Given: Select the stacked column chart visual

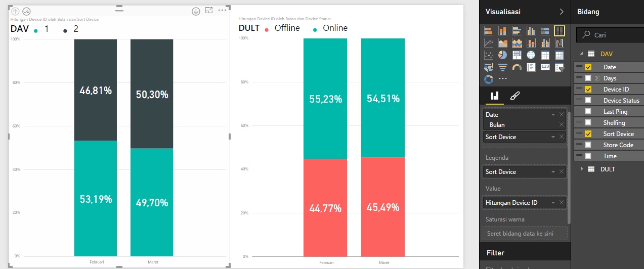Looking at the screenshot, I should (503, 31).
